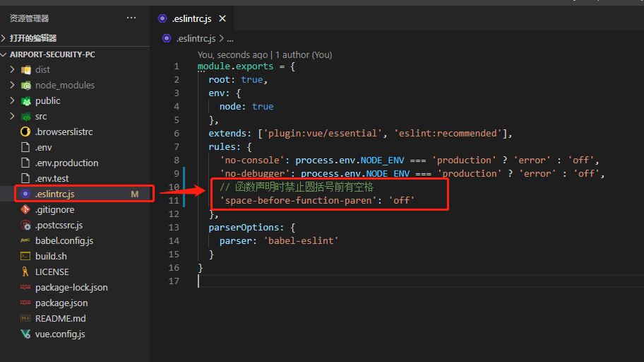Click the .gitignore git icon

pyautogui.click(x=25, y=209)
